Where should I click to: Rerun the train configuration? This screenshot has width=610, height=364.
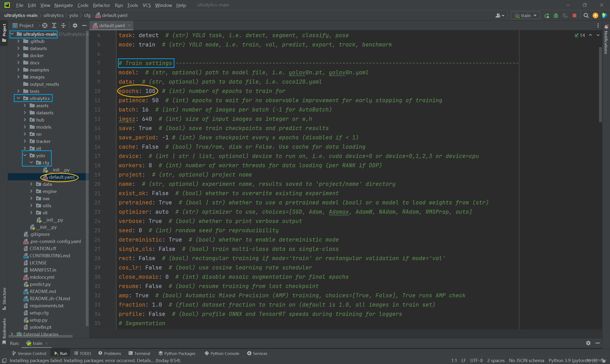(547, 16)
